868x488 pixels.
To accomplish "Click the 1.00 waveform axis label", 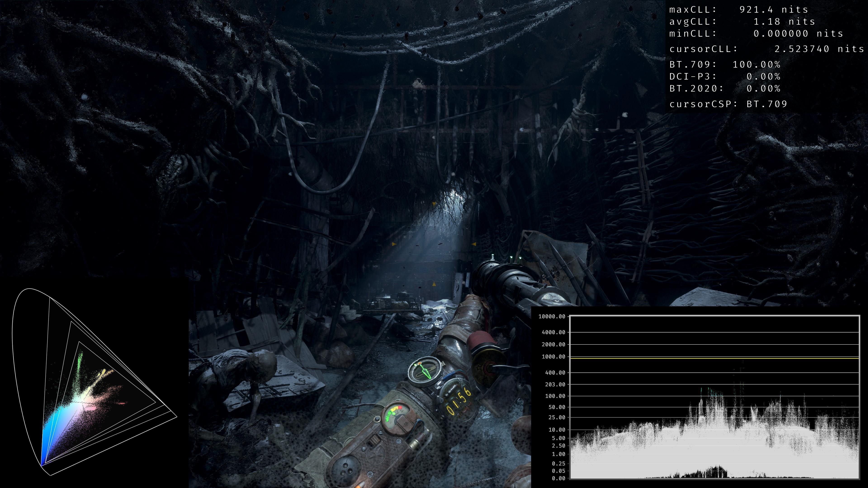I will click(558, 454).
